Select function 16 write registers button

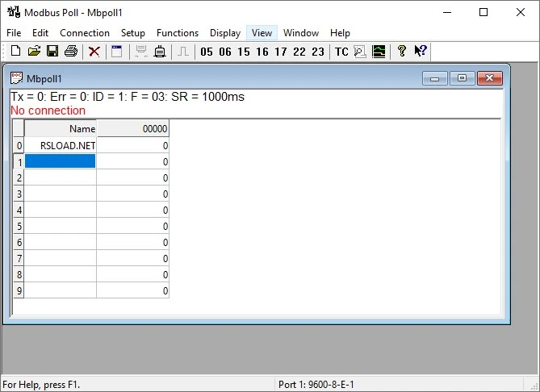click(262, 52)
